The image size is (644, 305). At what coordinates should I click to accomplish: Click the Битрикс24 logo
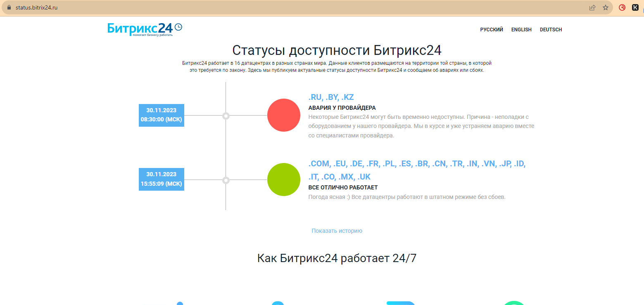[x=145, y=29]
